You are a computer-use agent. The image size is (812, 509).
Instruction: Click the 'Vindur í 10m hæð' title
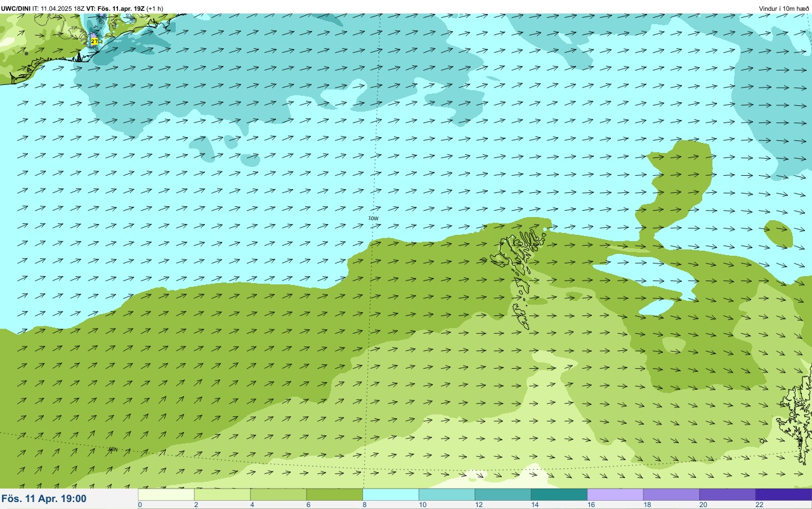coord(784,9)
